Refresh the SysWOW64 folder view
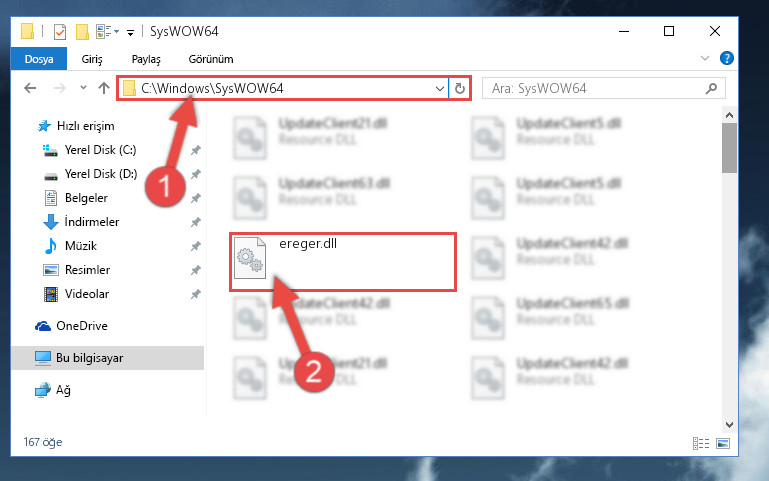769x481 pixels. coord(460,88)
